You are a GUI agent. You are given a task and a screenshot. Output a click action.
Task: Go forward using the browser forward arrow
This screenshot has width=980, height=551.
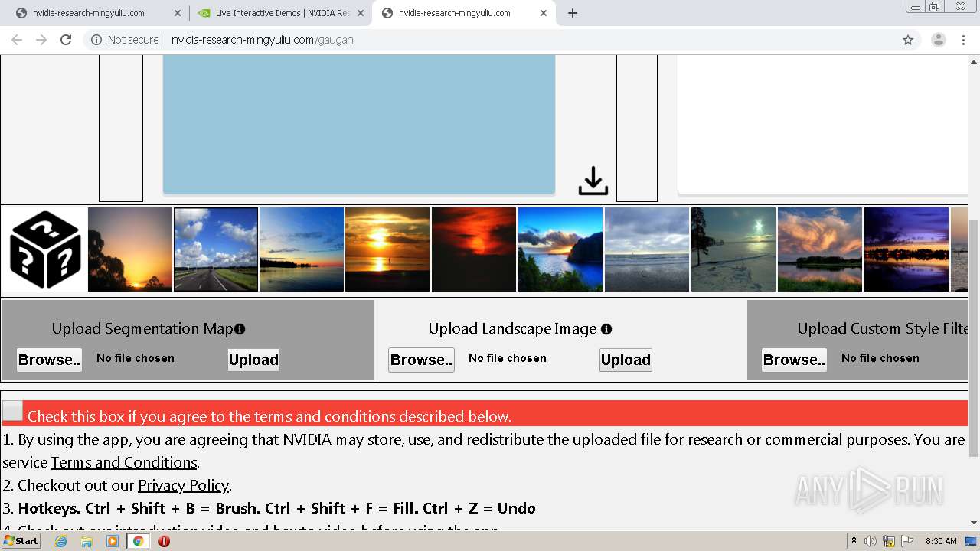tap(41, 40)
